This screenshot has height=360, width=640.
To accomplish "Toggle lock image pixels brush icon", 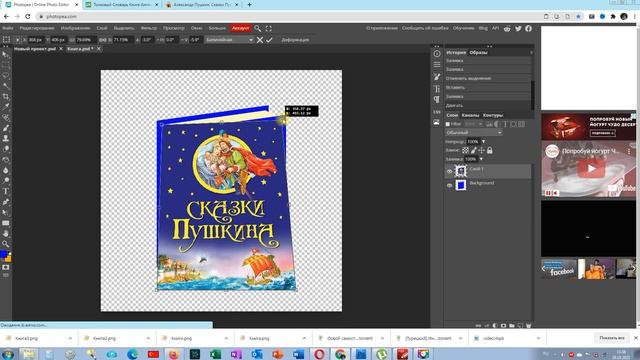I will pyautogui.click(x=473, y=151).
